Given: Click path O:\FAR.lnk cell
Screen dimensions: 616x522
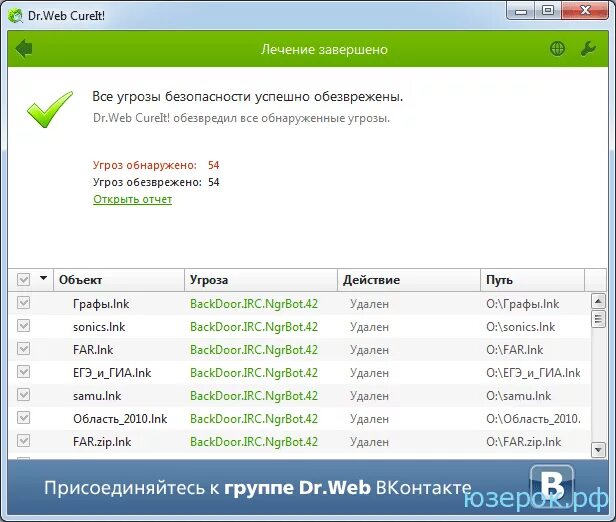Looking at the screenshot, I should tap(515, 350).
